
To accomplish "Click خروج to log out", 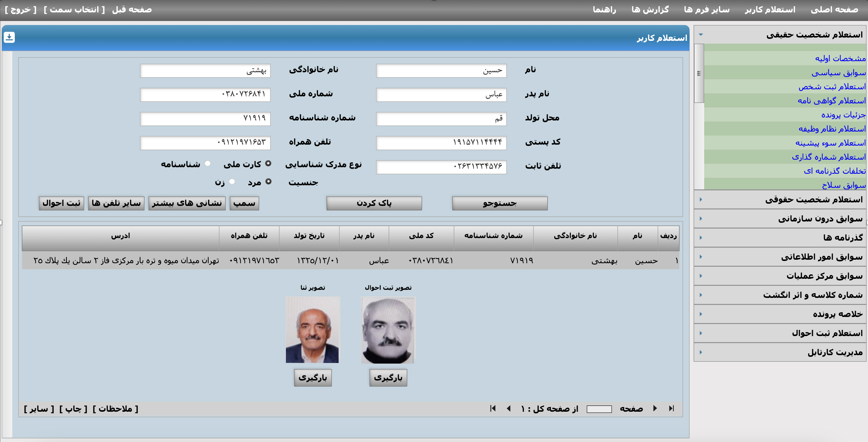I will point(21,9).
